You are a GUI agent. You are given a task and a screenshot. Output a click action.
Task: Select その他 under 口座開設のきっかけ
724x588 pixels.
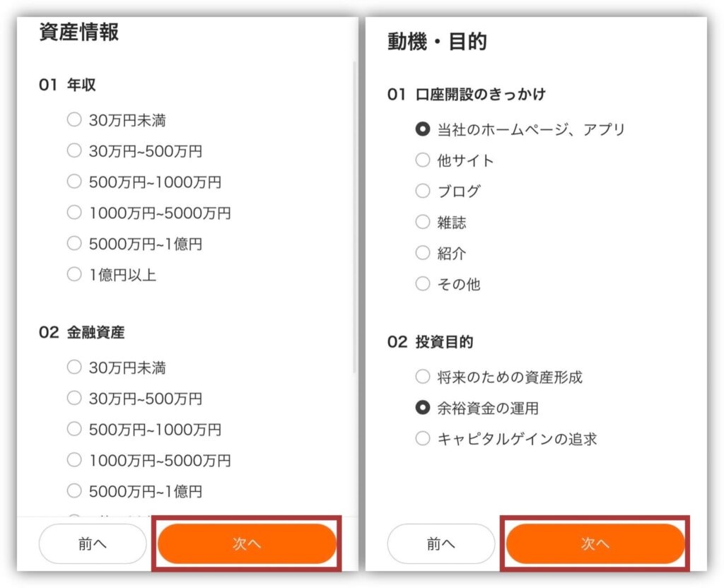click(x=423, y=284)
